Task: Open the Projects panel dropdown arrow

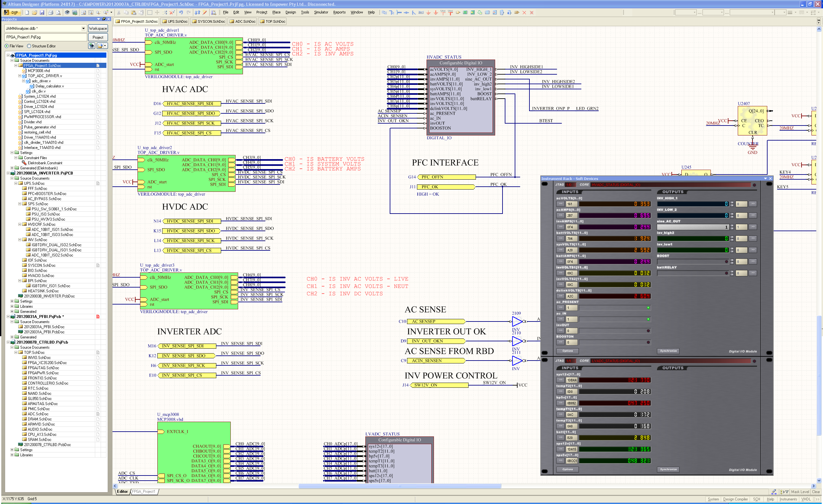Action: 98,19
